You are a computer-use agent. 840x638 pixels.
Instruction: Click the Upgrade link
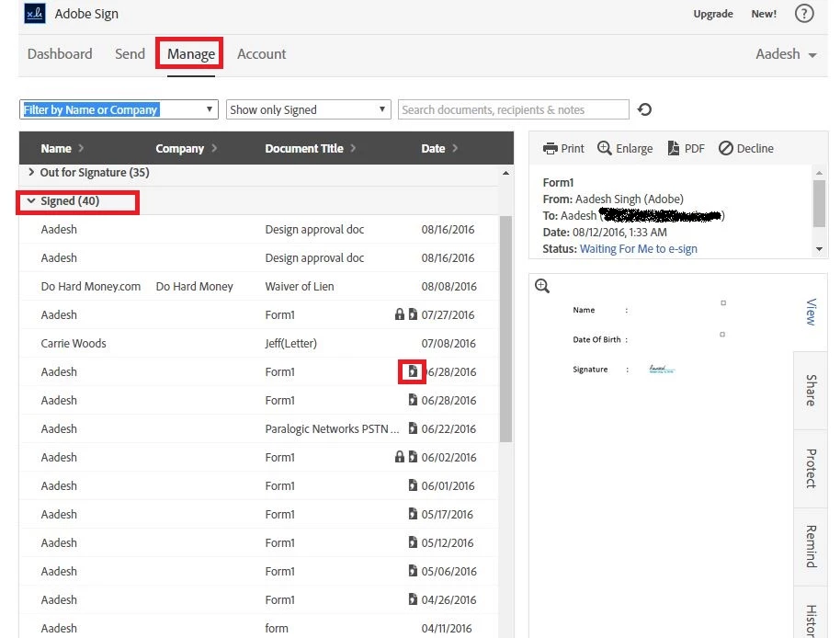(713, 14)
